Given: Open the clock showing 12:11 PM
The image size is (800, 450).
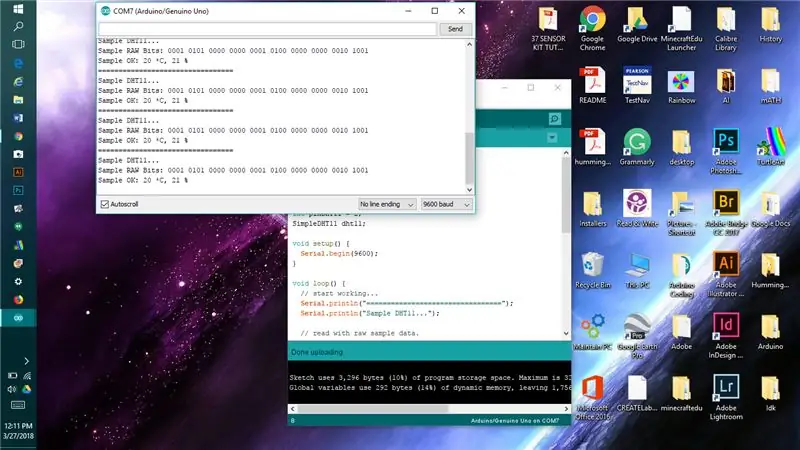Looking at the screenshot, I should click(x=18, y=426).
